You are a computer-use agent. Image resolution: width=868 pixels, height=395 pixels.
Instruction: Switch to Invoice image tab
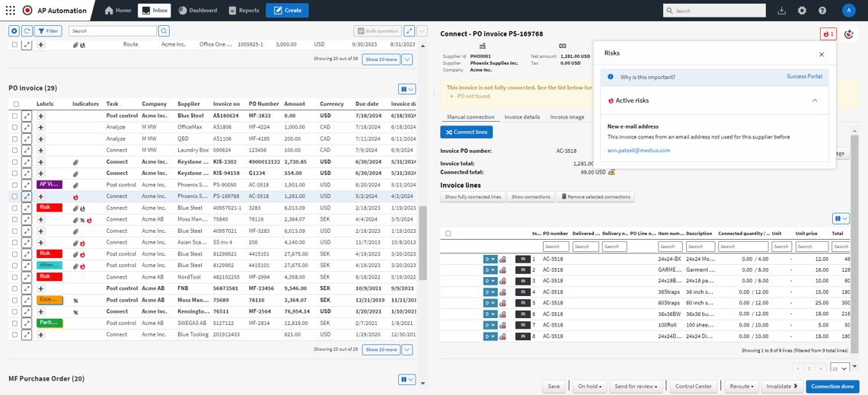(566, 117)
